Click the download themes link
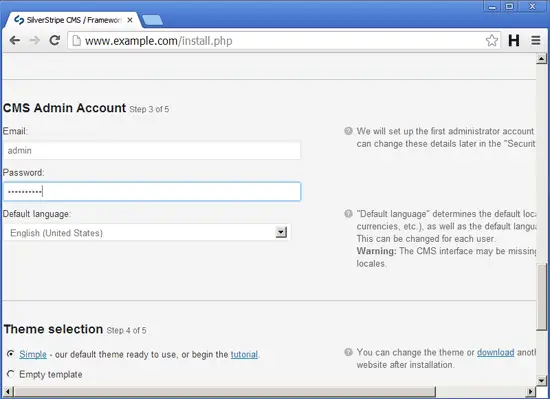The width and height of the screenshot is (550, 399). point(496,352)
